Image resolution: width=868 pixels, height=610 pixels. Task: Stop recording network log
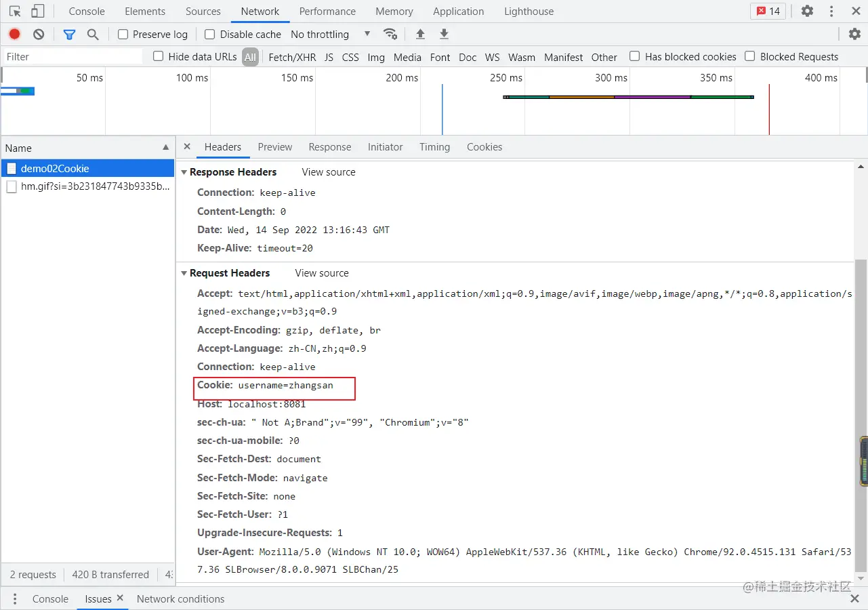tap(14, 34)
